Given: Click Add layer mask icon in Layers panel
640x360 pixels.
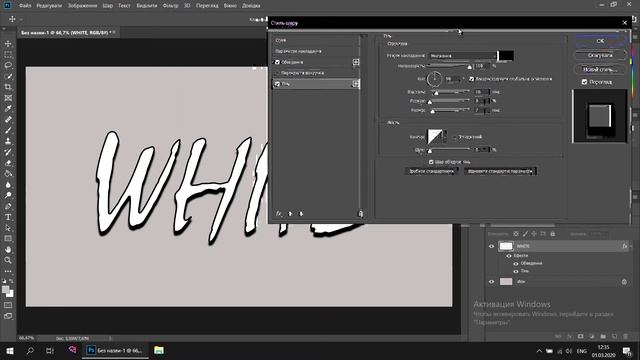Looking at the screenshot, I should [580, 336].
